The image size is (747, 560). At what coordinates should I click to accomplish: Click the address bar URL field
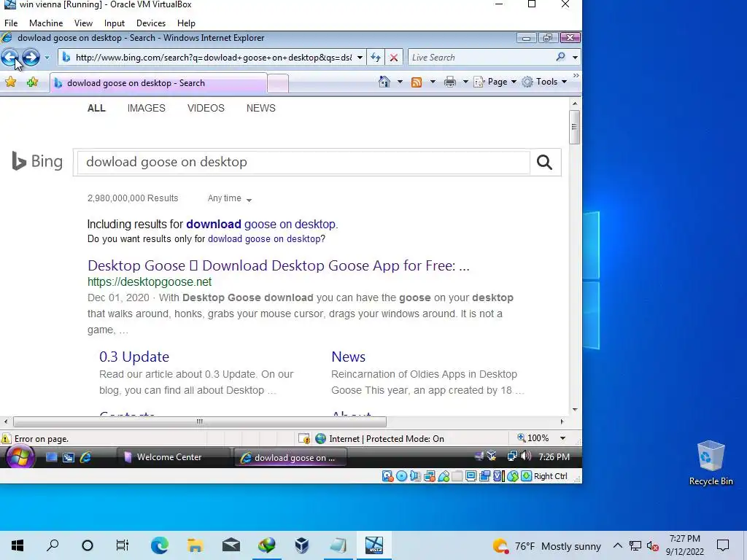[213, 58]
